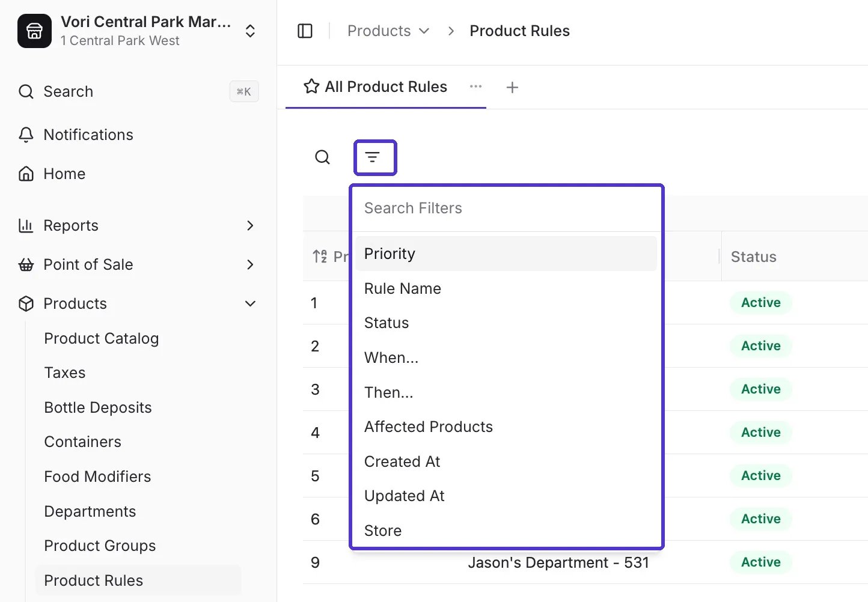Click the ⌘K shortcut badge
This screenshot has width=868, height=602.
point(244,91)
